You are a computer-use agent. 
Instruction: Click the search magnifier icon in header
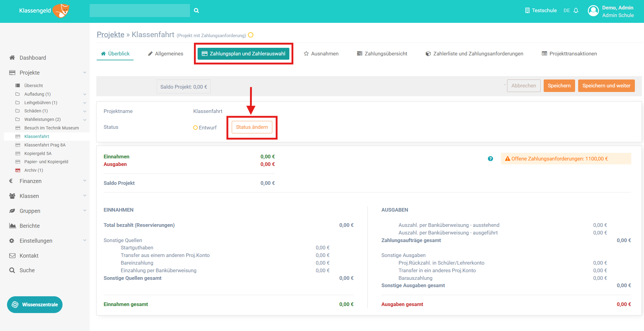click(196, 11)
